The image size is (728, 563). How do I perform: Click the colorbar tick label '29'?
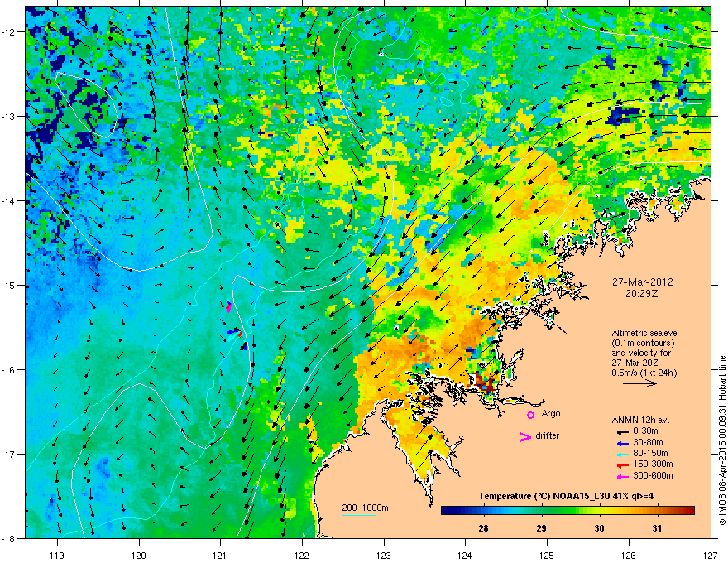[541, 528]
